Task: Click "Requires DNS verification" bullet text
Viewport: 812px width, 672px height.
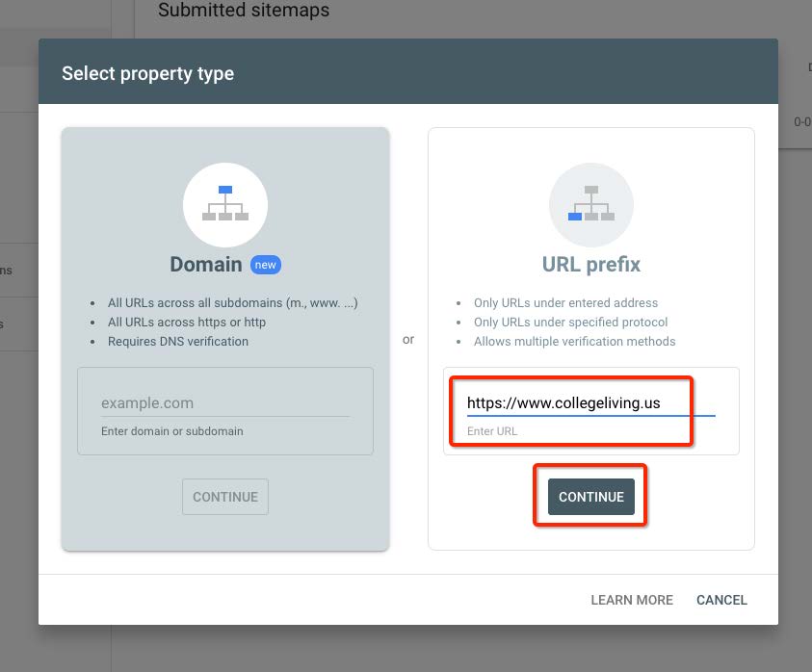Action: coord(178,341)
